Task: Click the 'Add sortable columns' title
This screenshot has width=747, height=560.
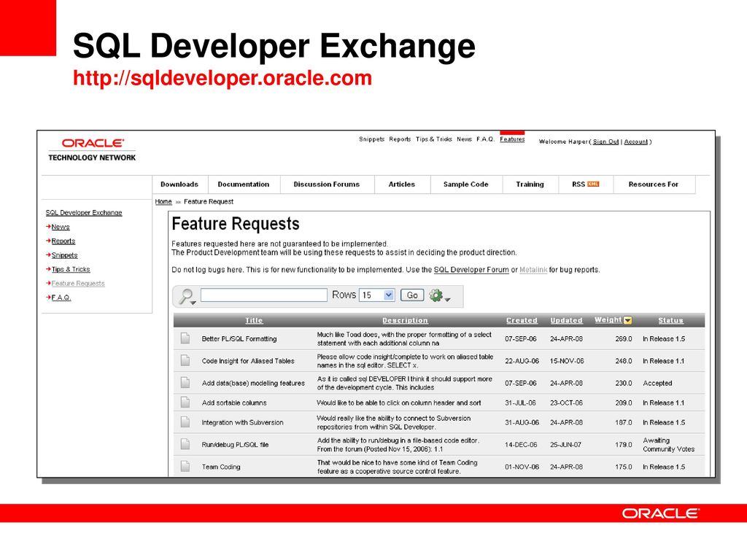Action: (234, 402)
